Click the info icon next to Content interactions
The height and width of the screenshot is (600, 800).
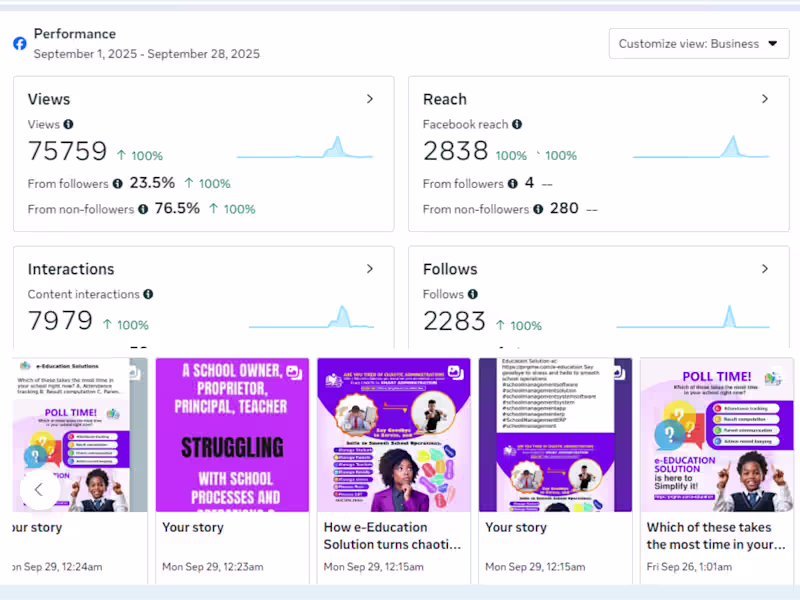pos(148,294)
